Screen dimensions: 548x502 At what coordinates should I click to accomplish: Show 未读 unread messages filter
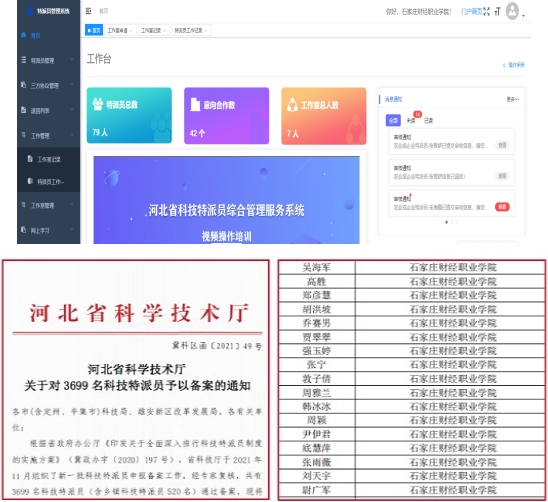[x=411, y=121]
